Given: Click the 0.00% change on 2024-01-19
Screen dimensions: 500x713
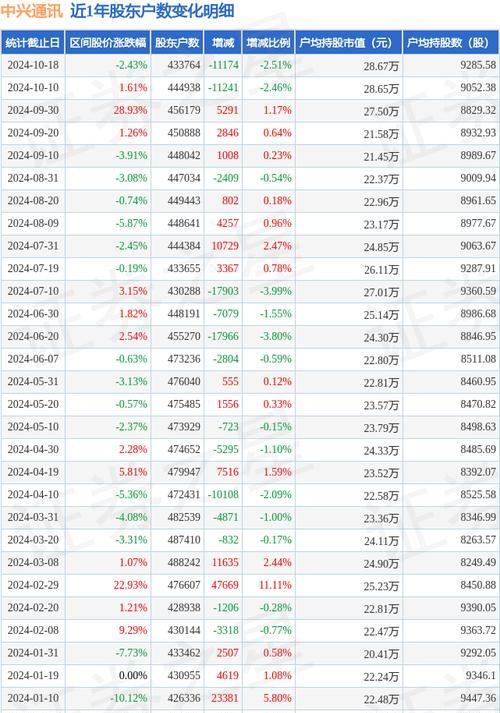Looking at the screenshot, I should point(133,676).
